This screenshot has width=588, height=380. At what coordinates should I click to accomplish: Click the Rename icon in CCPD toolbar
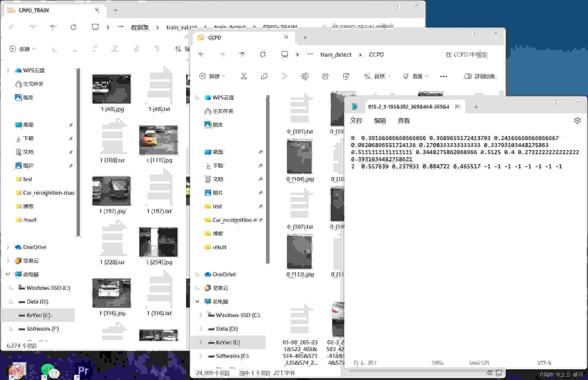click(x=305, y=76)
